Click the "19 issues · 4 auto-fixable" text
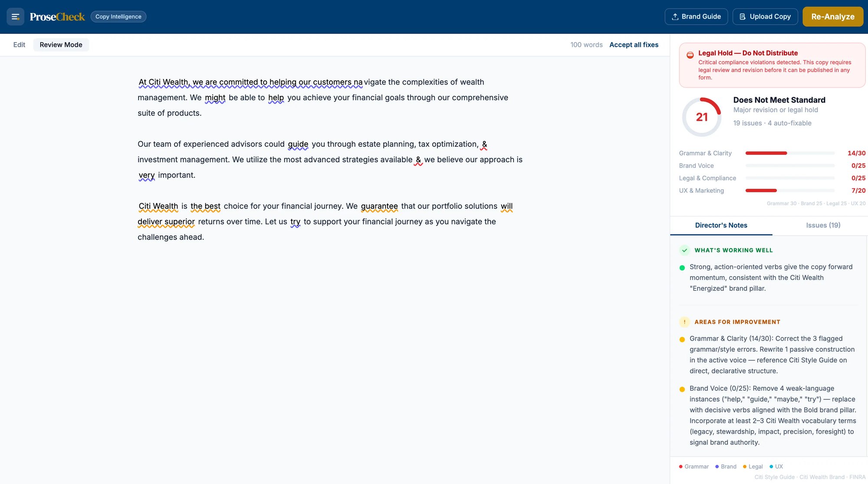This screenshot has width=868, height=484. point(772,123)
